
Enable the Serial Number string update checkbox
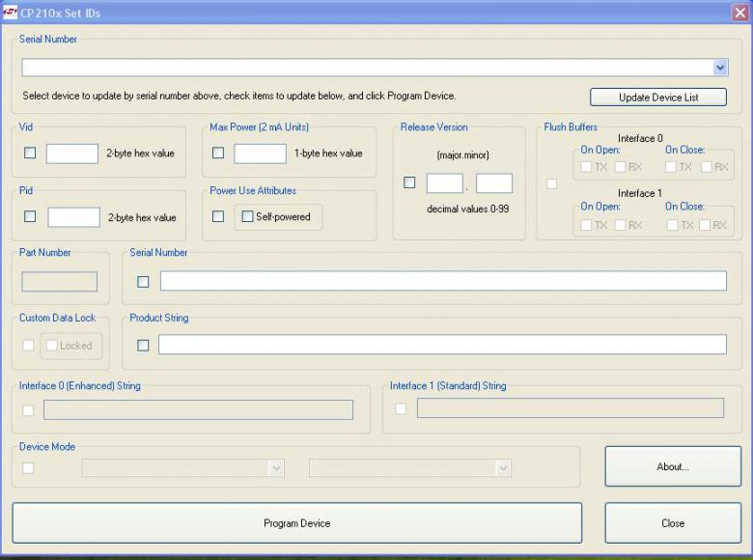pyautogui.click(x=143, y=281)
